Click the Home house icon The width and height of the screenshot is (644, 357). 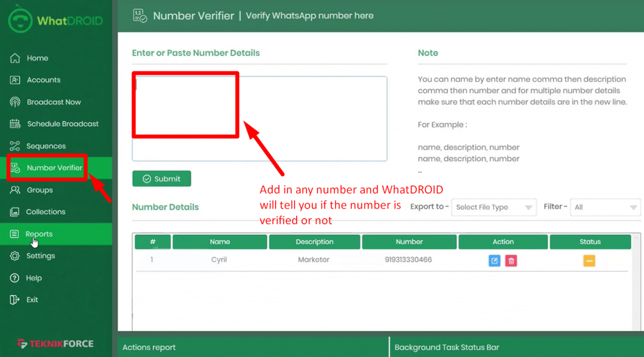[x=15, y=58]
